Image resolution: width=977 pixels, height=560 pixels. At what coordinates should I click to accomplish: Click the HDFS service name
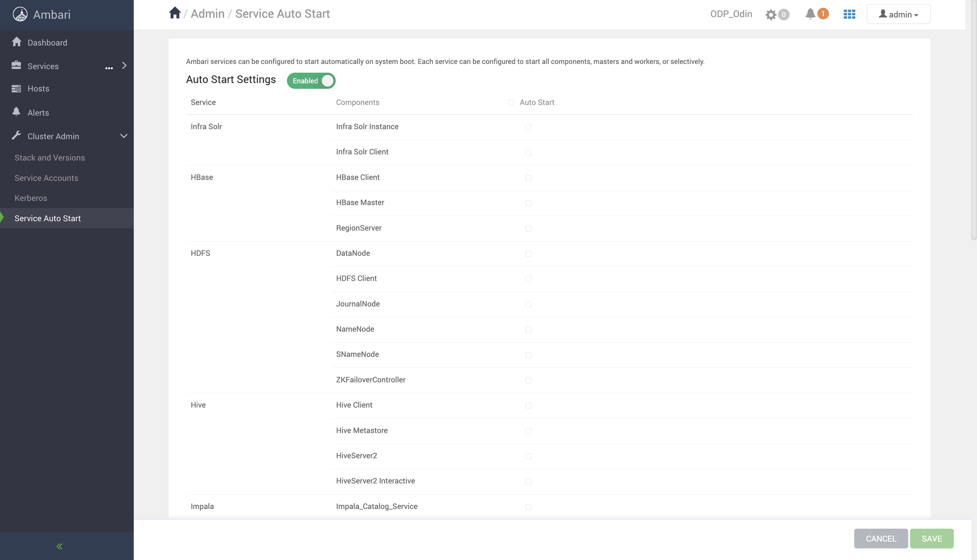click(200, 253)
